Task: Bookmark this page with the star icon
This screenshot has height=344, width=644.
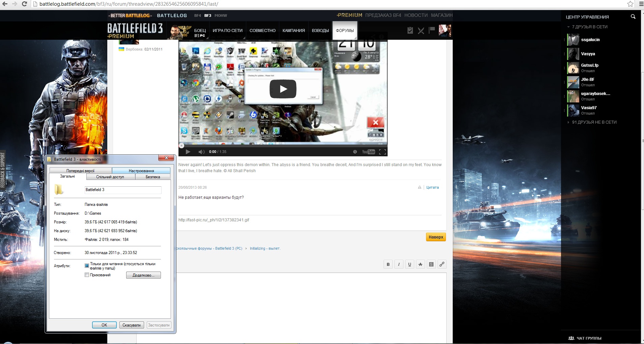Action: coord(630,4)
